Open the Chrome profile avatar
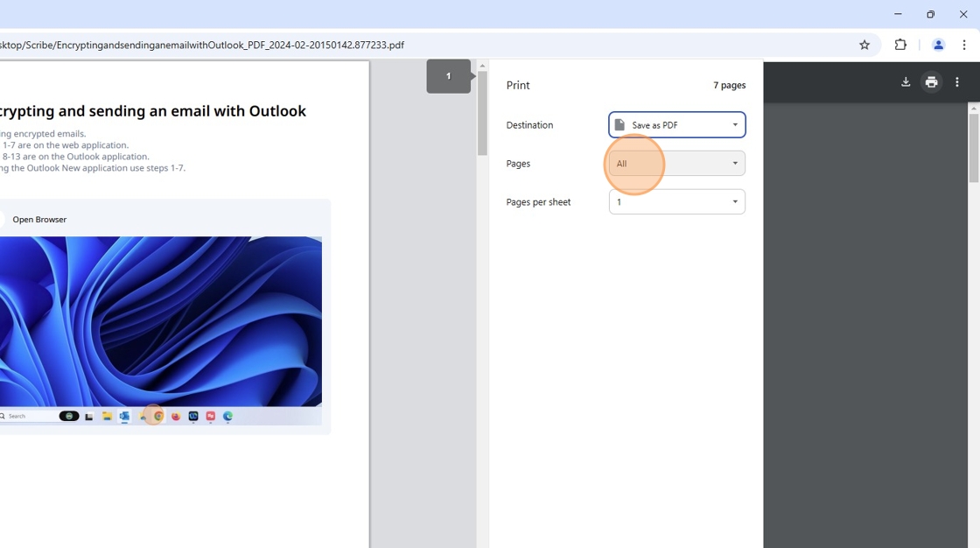980x548 pixels. pos(938,45)
